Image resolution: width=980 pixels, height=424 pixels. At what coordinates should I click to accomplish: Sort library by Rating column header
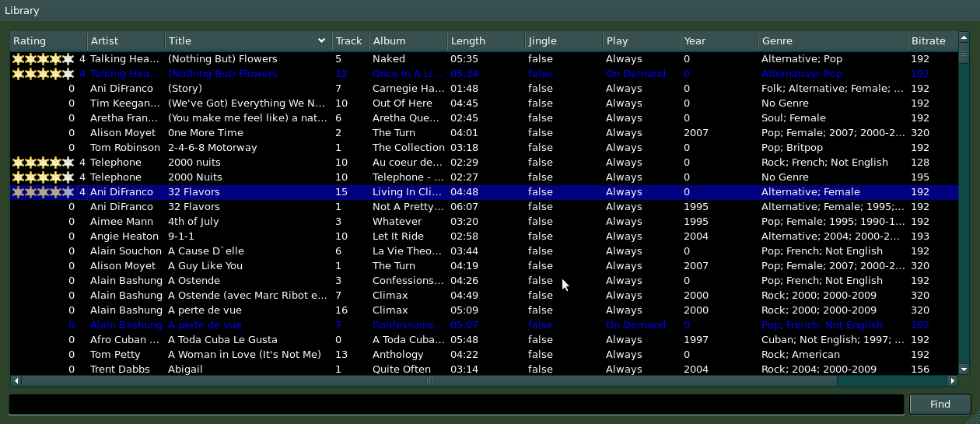coord(48,41)
